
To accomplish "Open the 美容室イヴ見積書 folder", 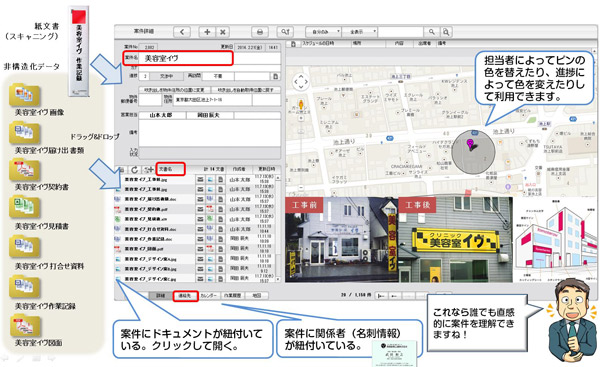I will pyautogui.click(x=24, y=207).
